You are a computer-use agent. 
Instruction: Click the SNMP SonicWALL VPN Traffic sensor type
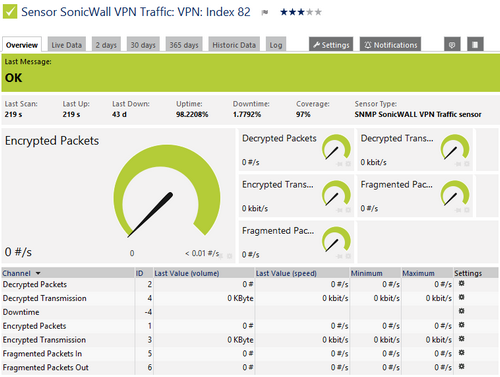click(x=418, y=114)
